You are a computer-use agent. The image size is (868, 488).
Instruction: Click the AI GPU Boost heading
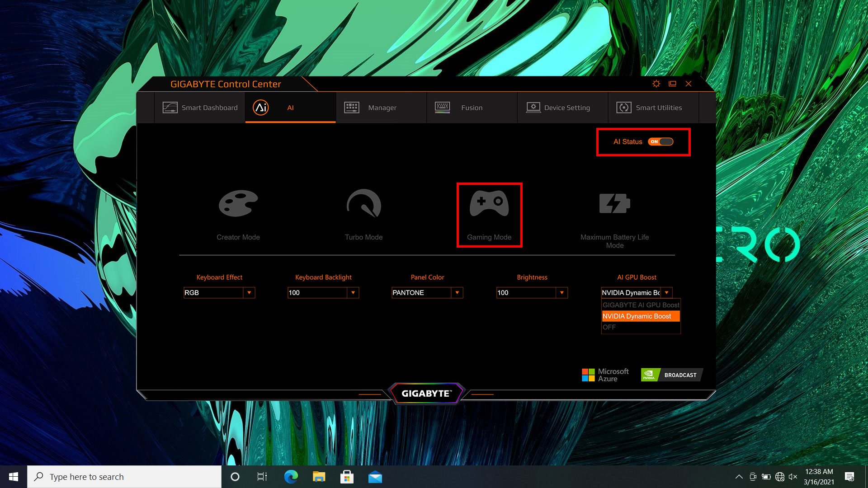(637, 277)
